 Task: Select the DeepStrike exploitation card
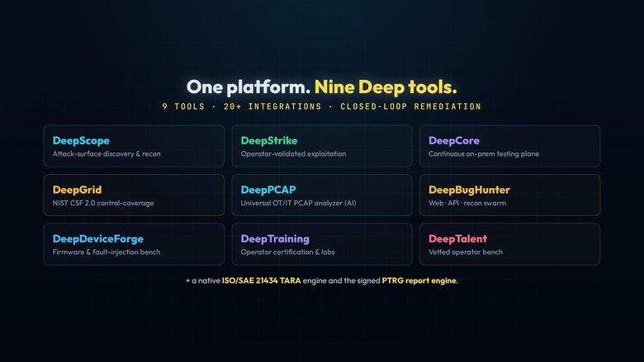[x=322, y=146]
